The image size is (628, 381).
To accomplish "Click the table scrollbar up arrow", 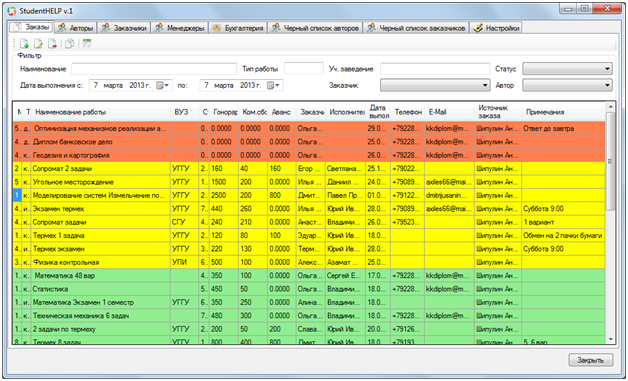I will click(610, 107).
